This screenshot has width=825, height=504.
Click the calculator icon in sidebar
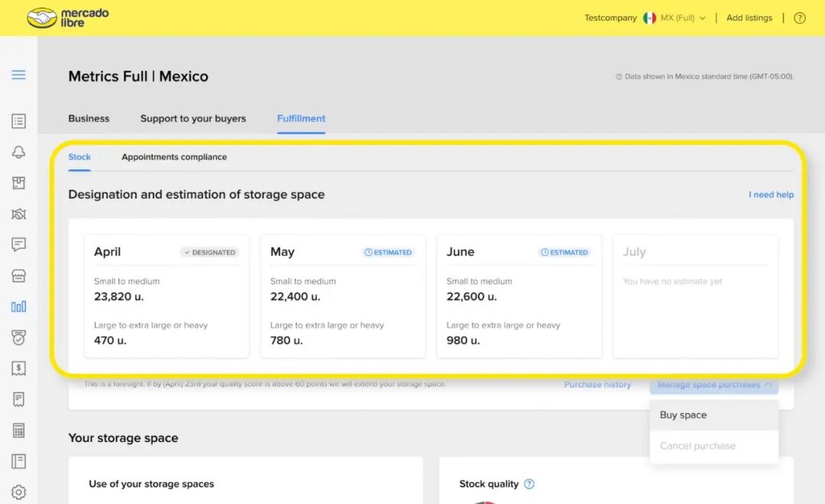coord(18,430)
